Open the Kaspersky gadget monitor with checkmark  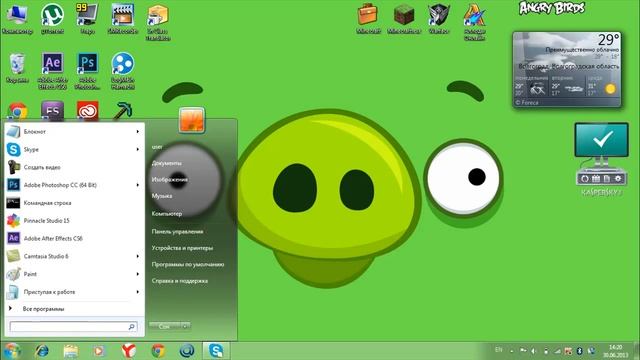601,140
